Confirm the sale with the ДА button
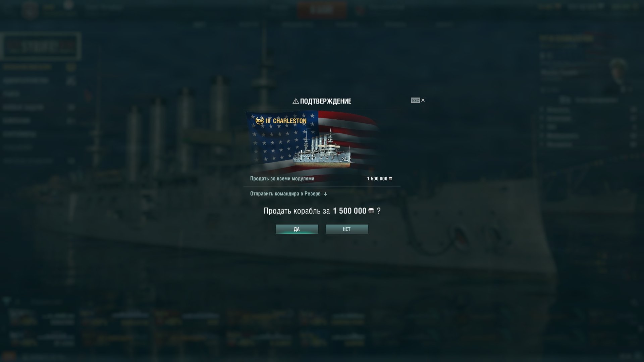This screenshot has height=362, width=644. pos(297,229)
